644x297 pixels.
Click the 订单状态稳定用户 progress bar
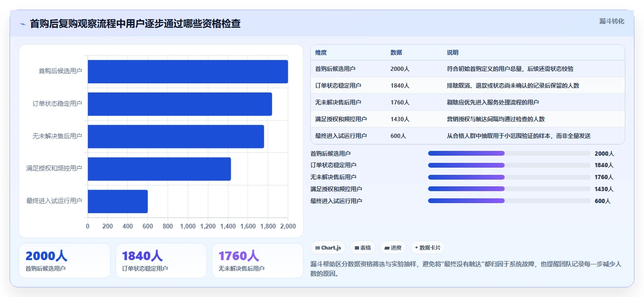pyautogui.click(x=509, y=165)
